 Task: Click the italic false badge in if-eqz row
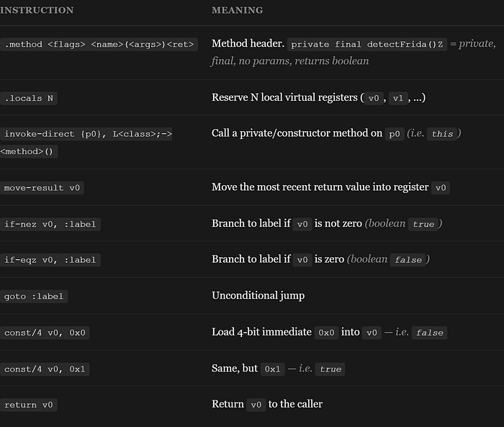click(x=408, y=260)
